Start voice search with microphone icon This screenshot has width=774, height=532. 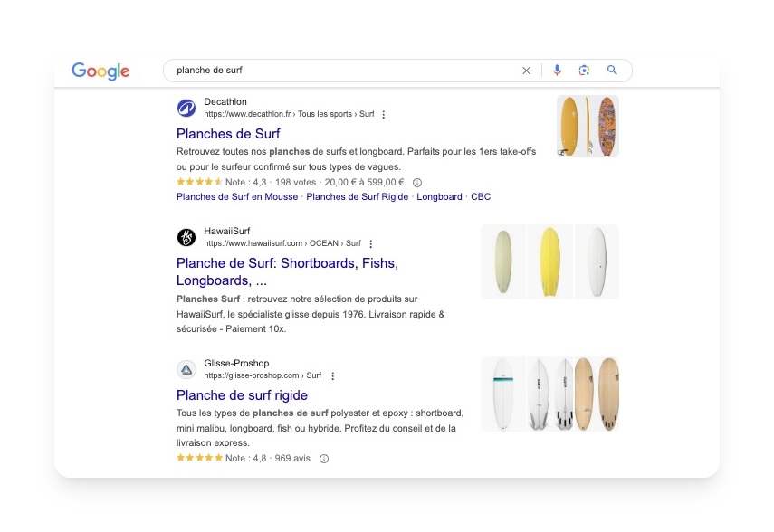(x=557, y=71)
